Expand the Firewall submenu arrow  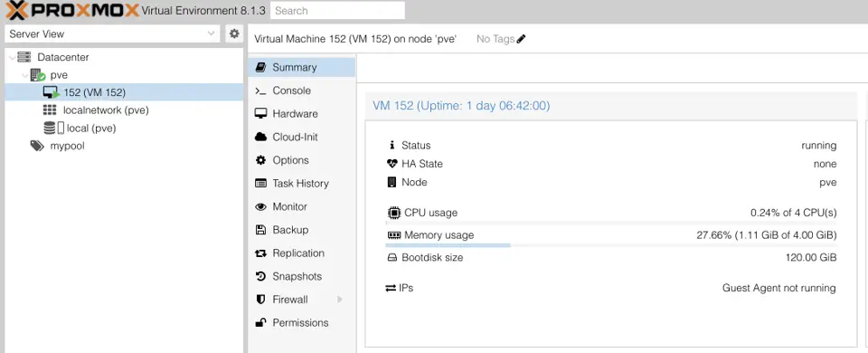pos(340,300)
